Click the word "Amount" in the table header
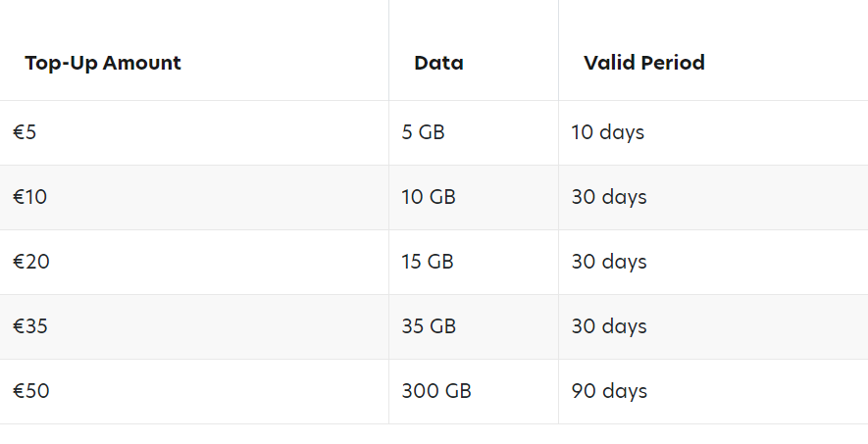 pos(142,63)
